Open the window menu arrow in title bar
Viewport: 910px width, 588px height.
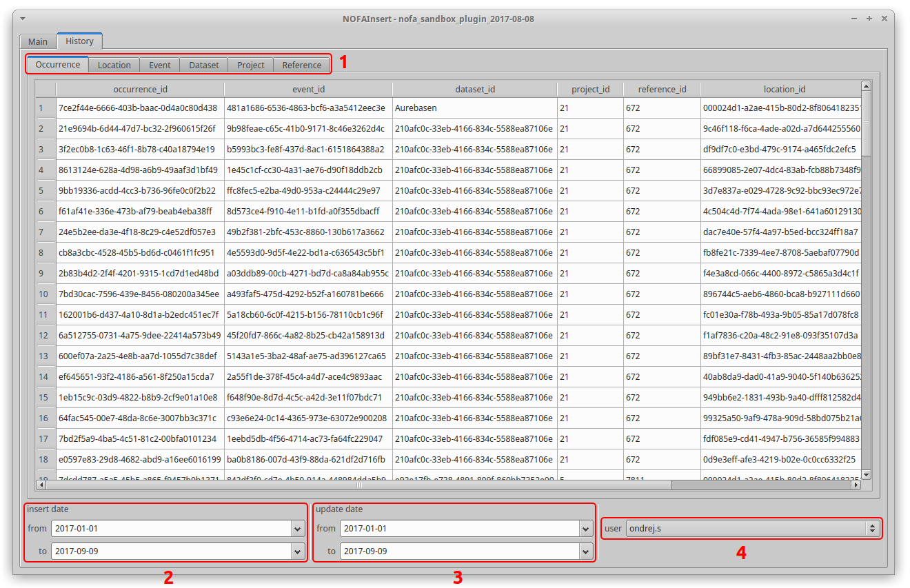point(24,19)
